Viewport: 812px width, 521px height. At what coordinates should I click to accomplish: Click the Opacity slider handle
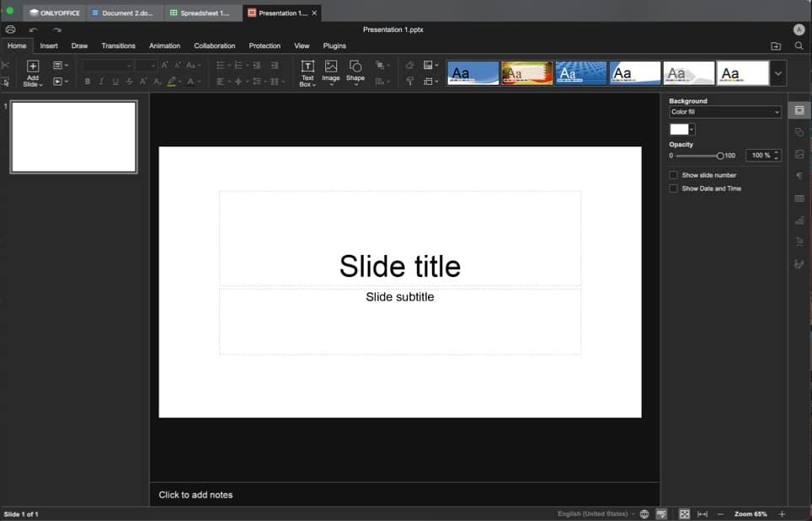coord(720,156)
